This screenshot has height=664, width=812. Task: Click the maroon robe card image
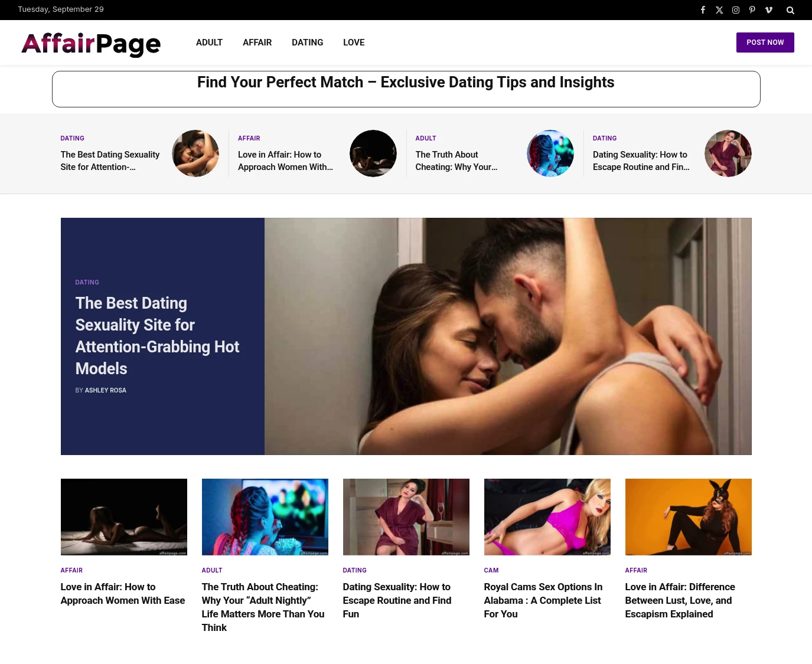point(406,517)
